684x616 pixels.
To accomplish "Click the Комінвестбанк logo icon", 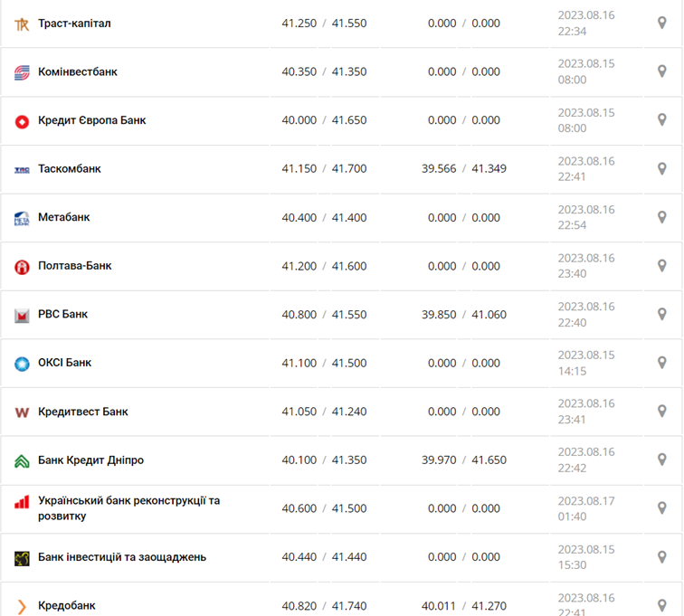I will (22, 72).
